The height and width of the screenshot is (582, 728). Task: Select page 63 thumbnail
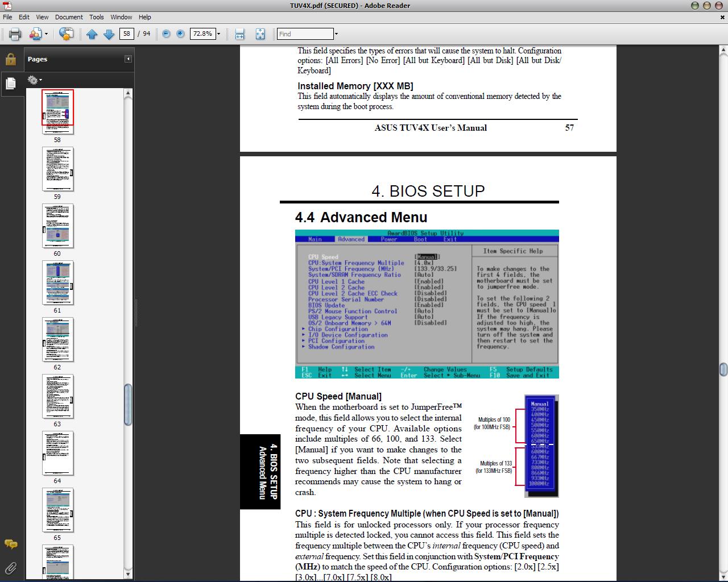coord(57,397)
